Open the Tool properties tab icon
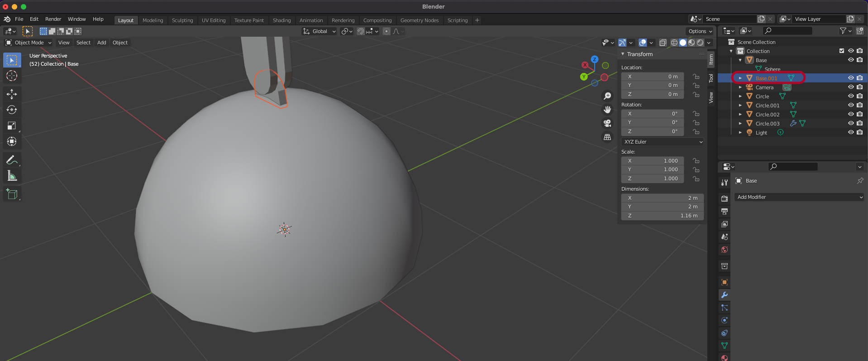Viewport: 868px width, 361px height. tap(725, 183)
